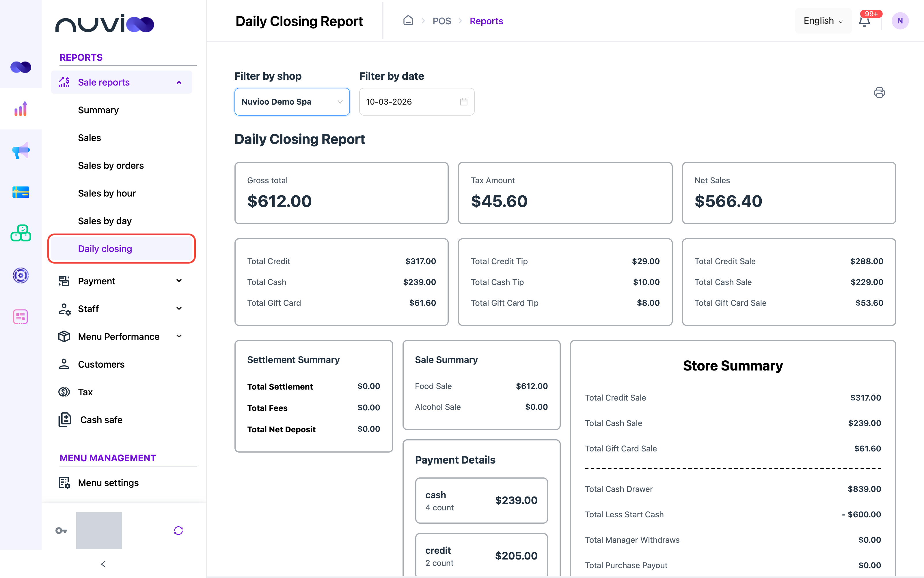This screenshot has width=924, height=578.
Task: Open the pink news sidebar icon
Action: (21, 316)
